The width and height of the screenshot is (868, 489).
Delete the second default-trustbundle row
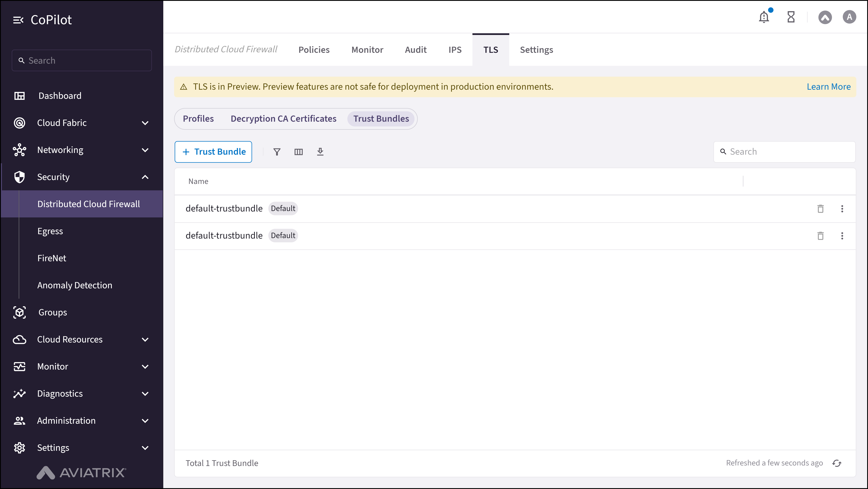[x=820, y=236]
